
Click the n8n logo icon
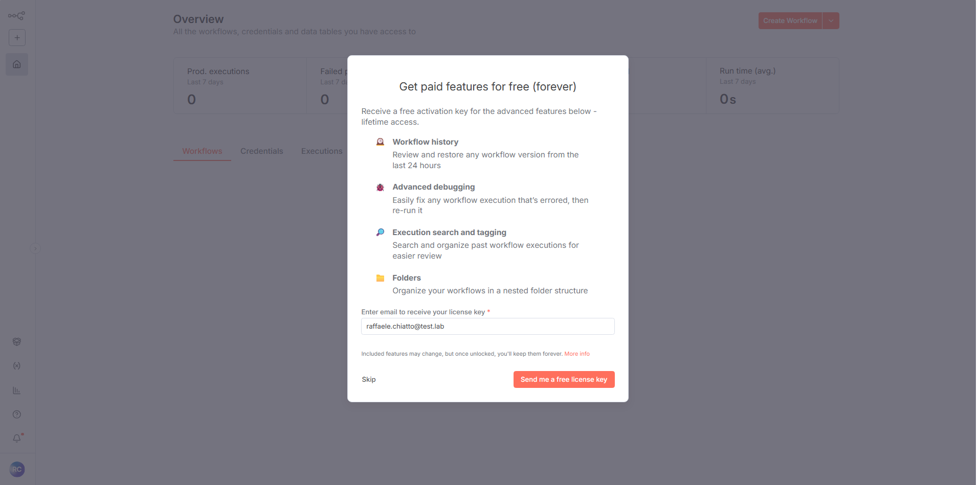tap(16, 16)
